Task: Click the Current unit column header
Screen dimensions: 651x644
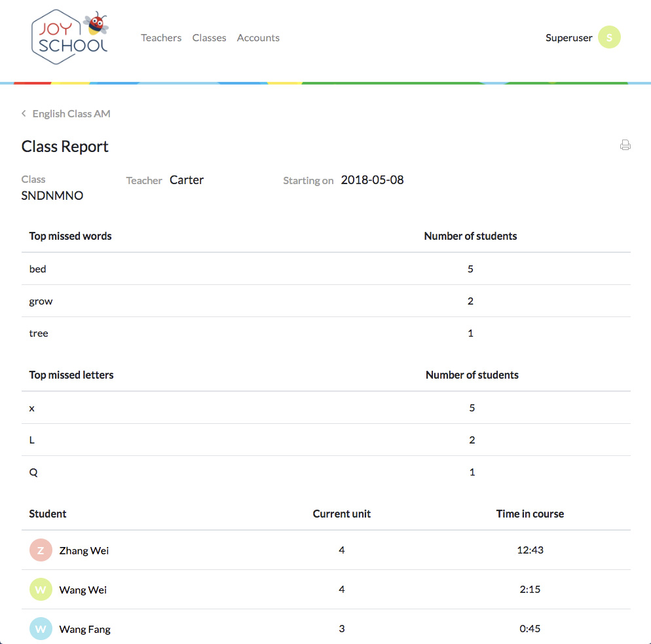Action: pyautogui.click(x=341, y=514)
